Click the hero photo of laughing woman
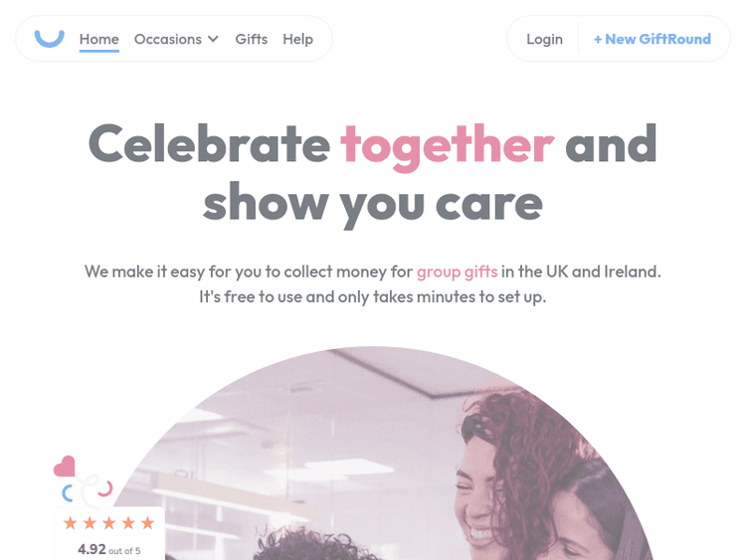The image size is (746, 560). [x=376, y=454]
